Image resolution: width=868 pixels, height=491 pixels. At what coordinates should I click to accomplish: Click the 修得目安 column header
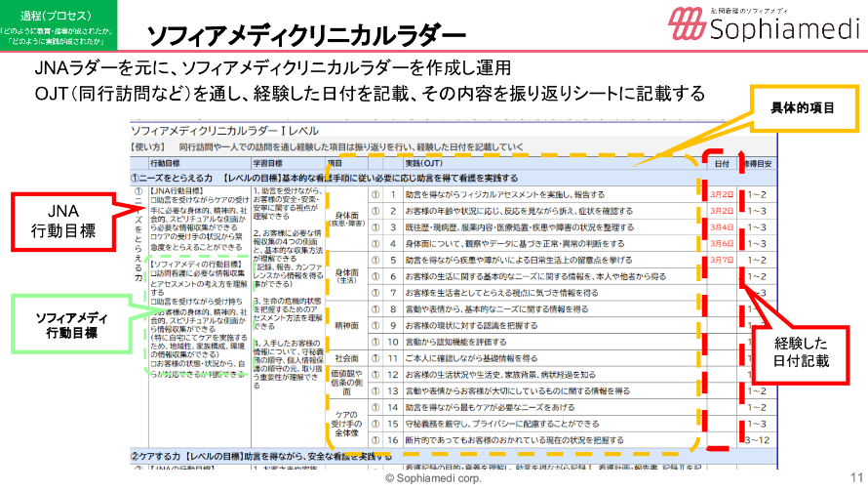[758, 164]
